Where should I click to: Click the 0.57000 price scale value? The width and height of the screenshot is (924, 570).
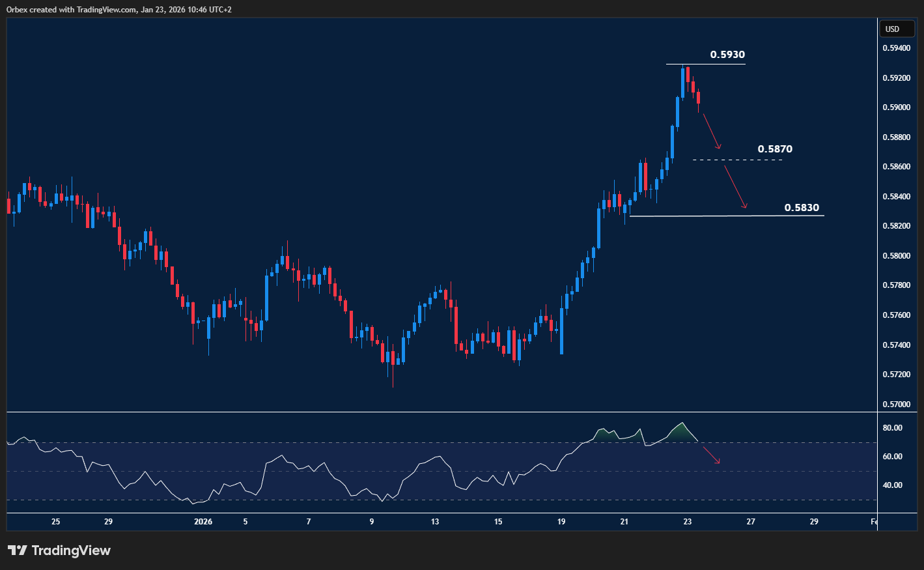point(898,404)
